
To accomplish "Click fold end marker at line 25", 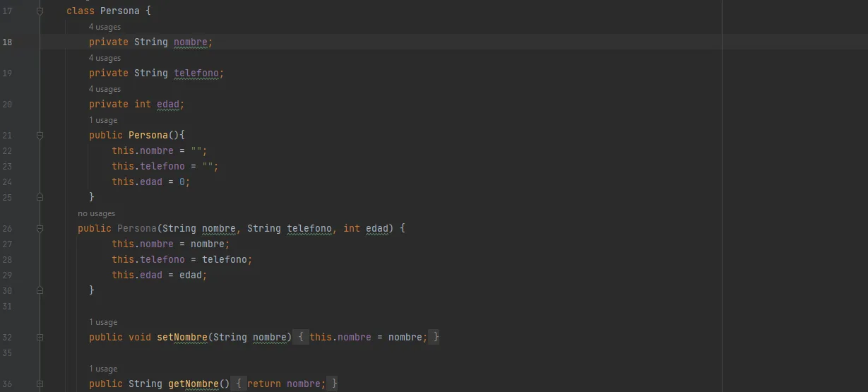I will point(40,197).
